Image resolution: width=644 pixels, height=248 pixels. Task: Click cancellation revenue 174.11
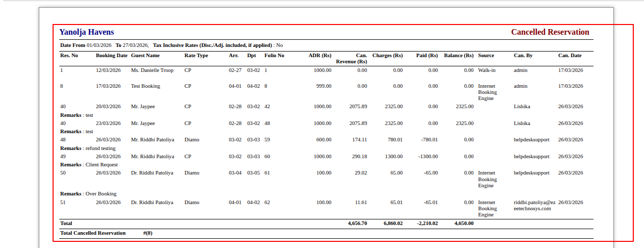359,140
